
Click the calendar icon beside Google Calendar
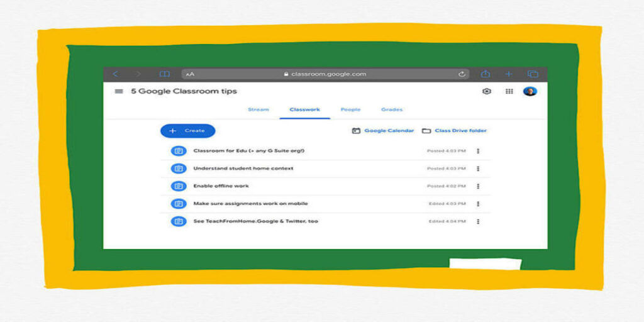click(356, 131)
